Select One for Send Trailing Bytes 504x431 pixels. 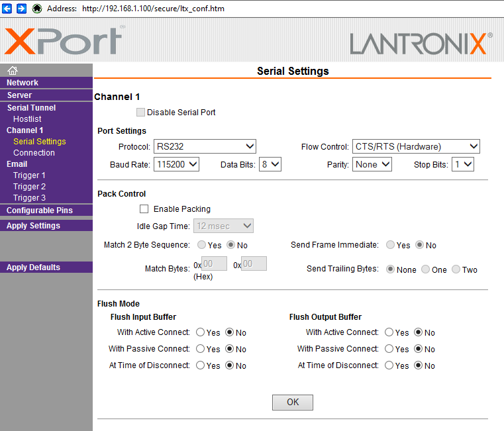(x=425, y=269)
